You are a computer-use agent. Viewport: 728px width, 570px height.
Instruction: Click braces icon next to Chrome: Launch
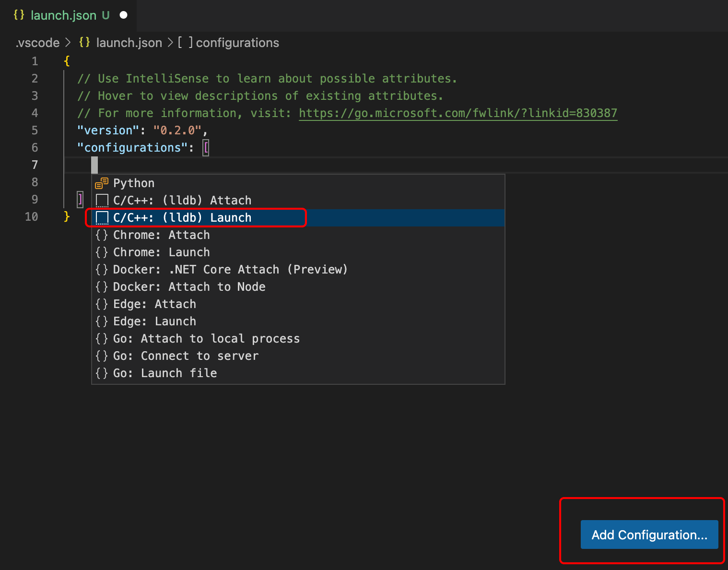coord(102,252)
